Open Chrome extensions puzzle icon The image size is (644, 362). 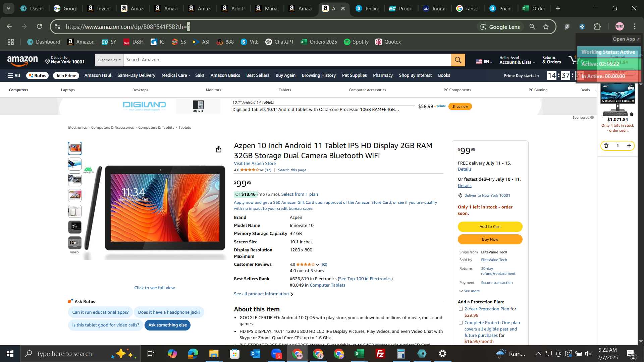[x=597, y=27]
